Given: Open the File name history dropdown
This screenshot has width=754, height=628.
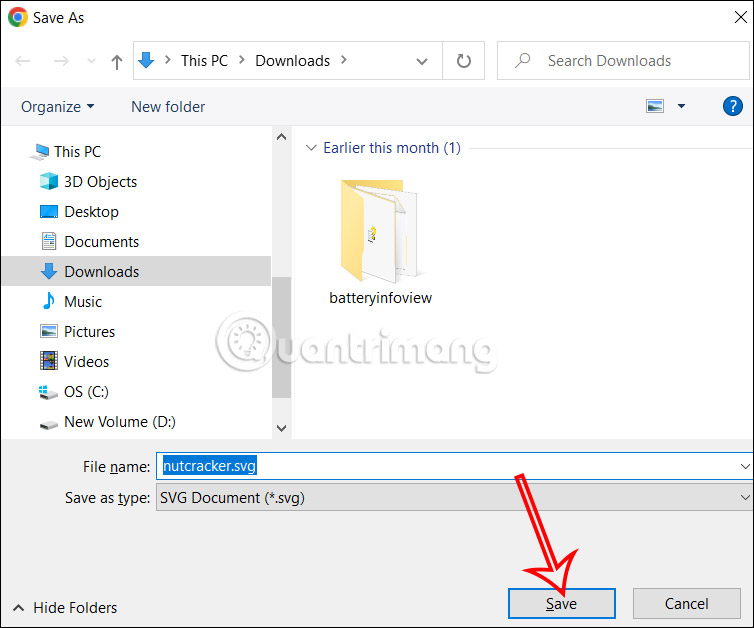Looking at the screenshot, I should point(745,466).
